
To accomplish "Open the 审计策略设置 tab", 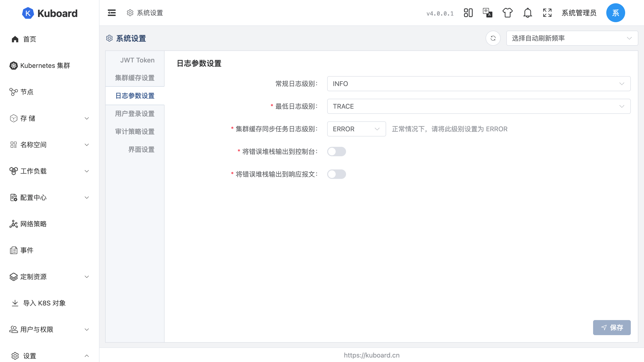I will tap(135, 131).
